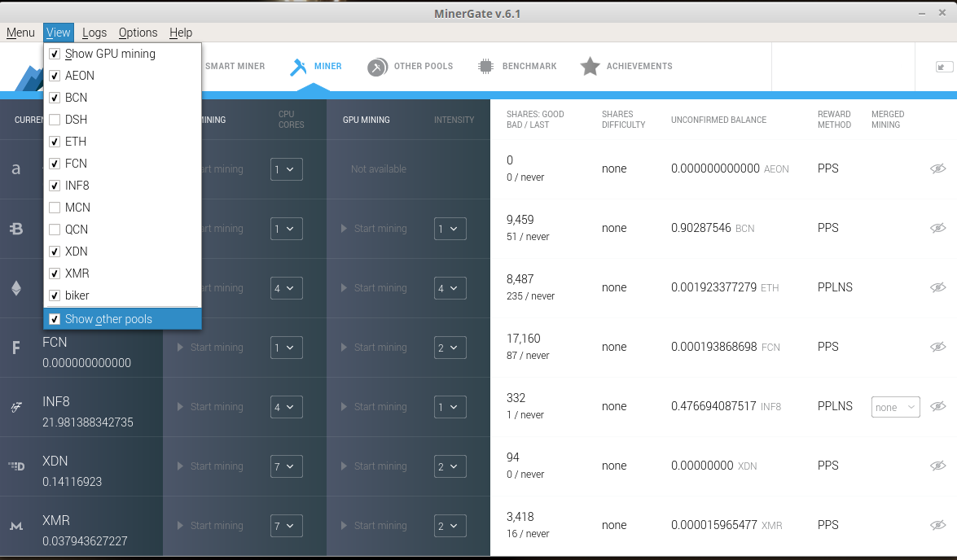Uncheck the XMR checkbox in View menu

point(55,273)
